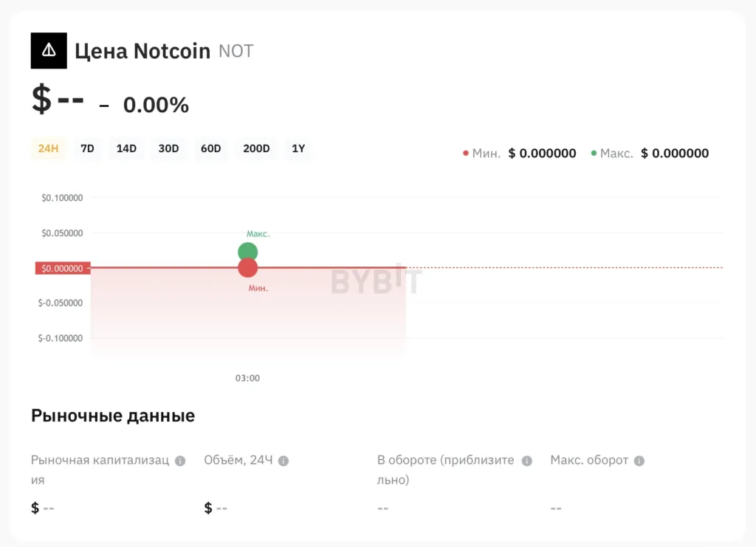Viewport: 756px width, 547px height.
Task: Click green Макс. marker on the chart
Action: 248,251
